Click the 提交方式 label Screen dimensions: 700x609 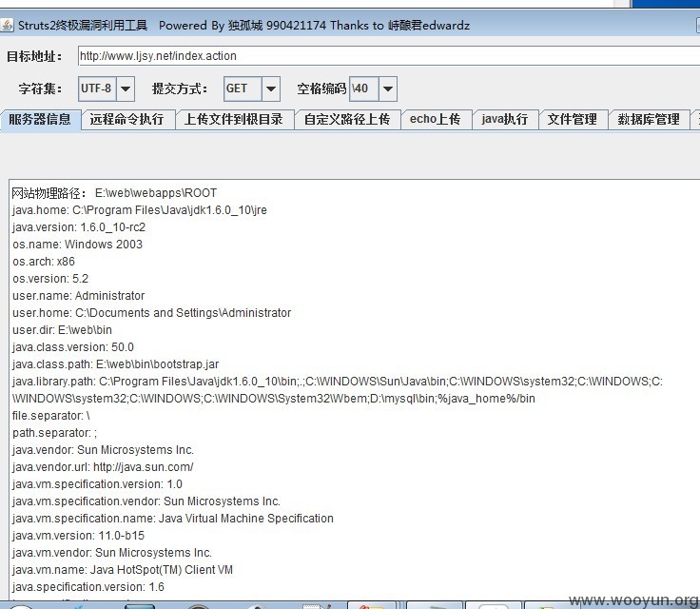(x=180, y=88)
